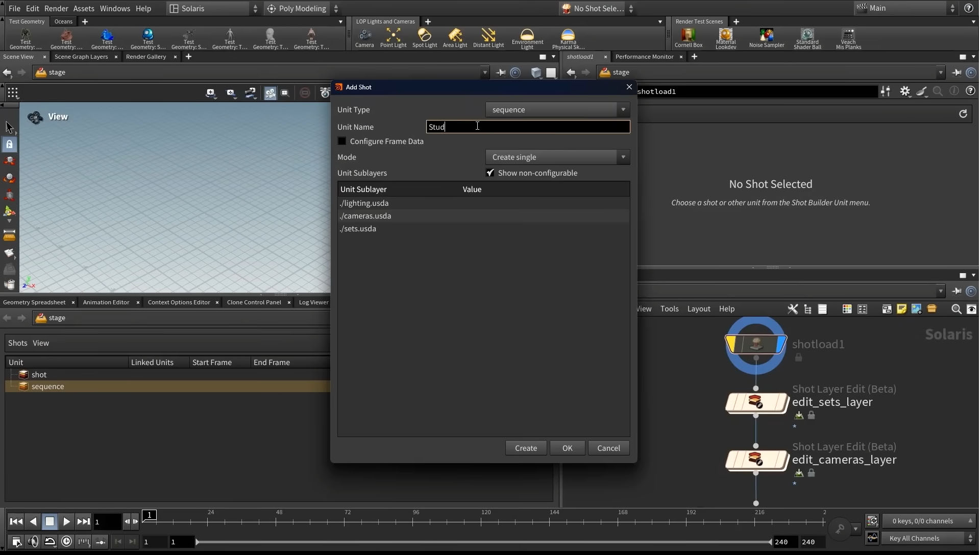
Task: Load Material Lookdev test scene
Action: coord(726,38)
